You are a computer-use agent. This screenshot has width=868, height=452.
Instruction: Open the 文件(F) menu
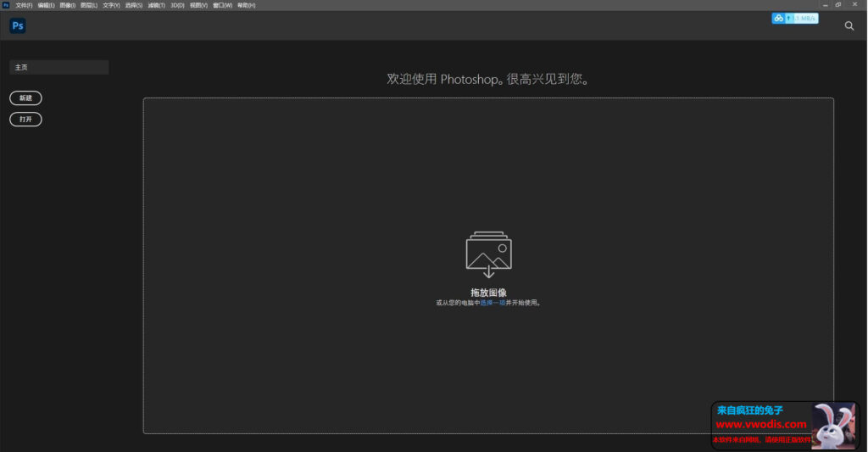pyautogui.click(x=24, y=6)
